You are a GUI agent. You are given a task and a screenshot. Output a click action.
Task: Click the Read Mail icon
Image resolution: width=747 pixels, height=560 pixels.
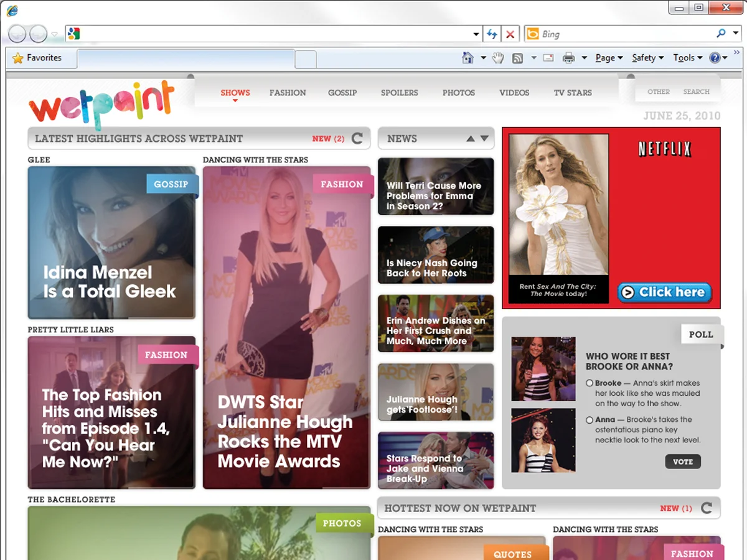tap(548, 58)
